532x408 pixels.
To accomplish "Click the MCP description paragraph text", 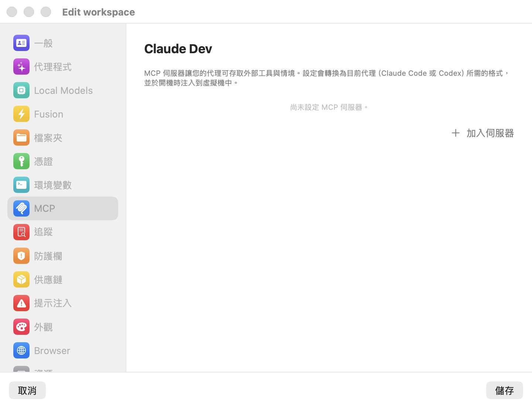I will click(327, 78).
